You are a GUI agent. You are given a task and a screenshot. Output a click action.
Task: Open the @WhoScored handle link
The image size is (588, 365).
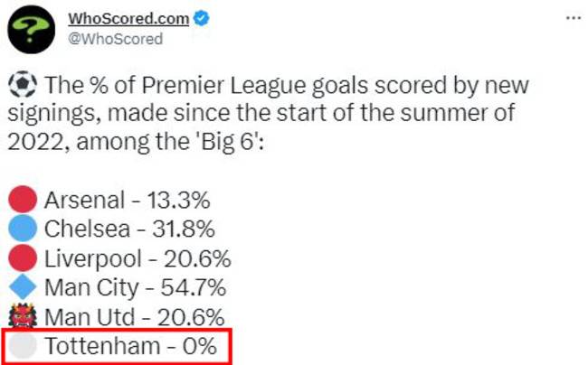(x=115, y=39)
